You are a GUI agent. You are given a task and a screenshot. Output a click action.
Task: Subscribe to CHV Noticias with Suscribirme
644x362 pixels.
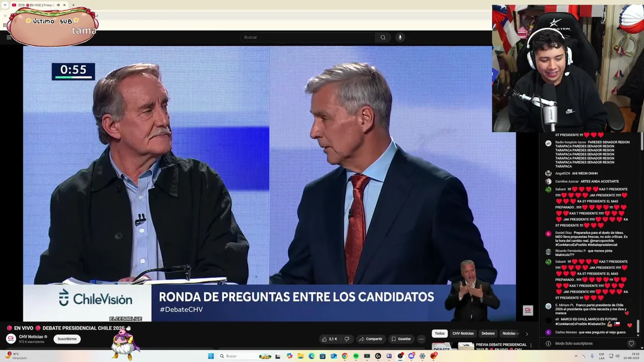click(x=67, y=339)
